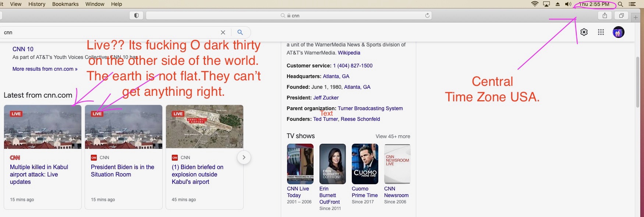
Task: Click the menu bar clock Thu 2:55 PM
Action: click(594, 4)
